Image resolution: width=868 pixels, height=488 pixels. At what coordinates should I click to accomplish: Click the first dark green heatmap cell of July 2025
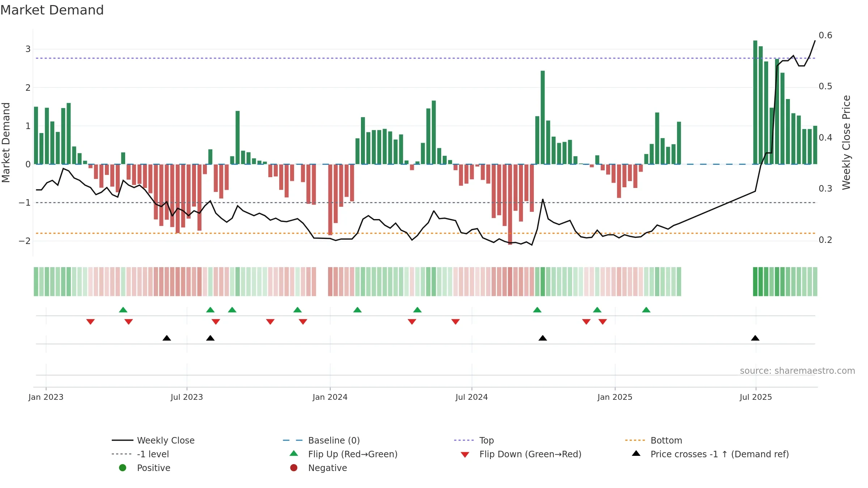pos(755,282)
